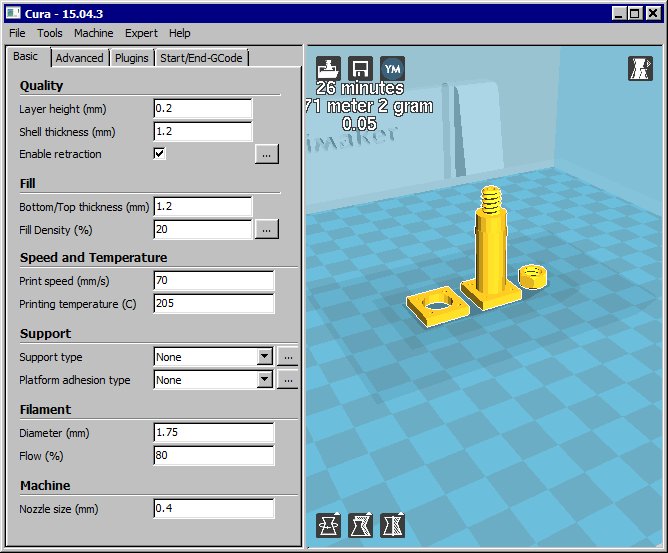This screenshot has width=668, height=553.
Task: Select the tall threaded post model
Action: (x=491, y=249)
